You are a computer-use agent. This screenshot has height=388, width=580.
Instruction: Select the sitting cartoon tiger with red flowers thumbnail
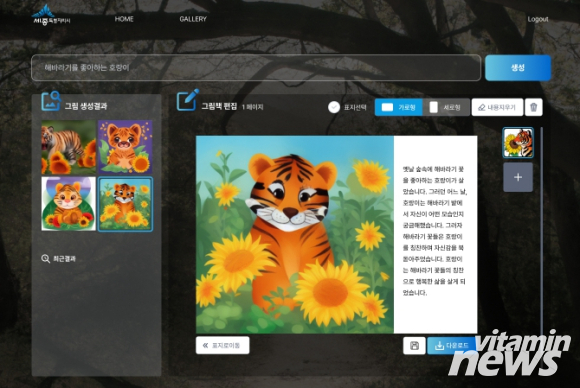click(68, 204)
